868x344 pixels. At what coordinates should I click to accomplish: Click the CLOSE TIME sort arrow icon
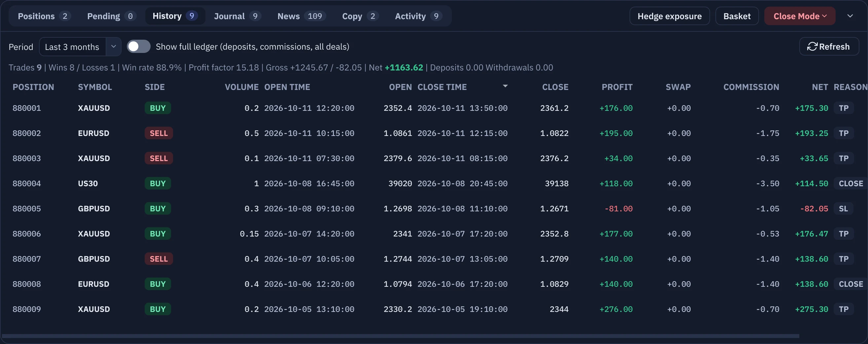tap(505, 86)
